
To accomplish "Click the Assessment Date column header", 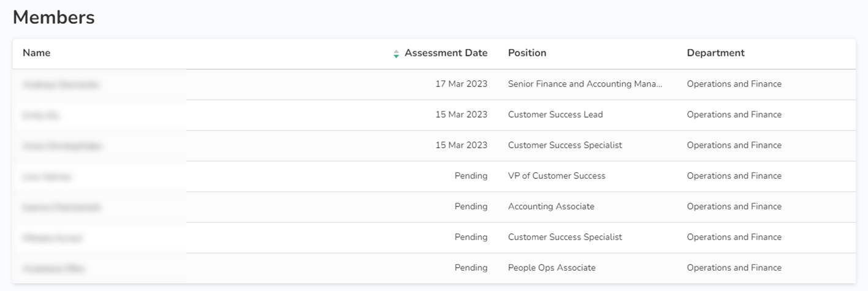I will coord(446,53).
